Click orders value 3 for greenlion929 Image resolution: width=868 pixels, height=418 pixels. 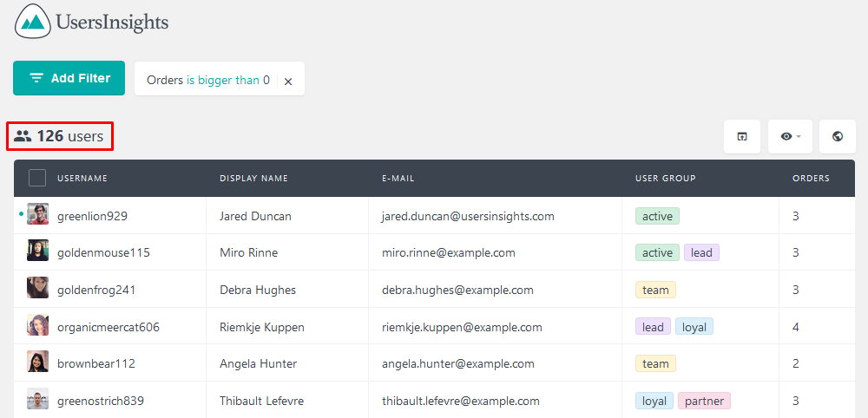(795, 216)
